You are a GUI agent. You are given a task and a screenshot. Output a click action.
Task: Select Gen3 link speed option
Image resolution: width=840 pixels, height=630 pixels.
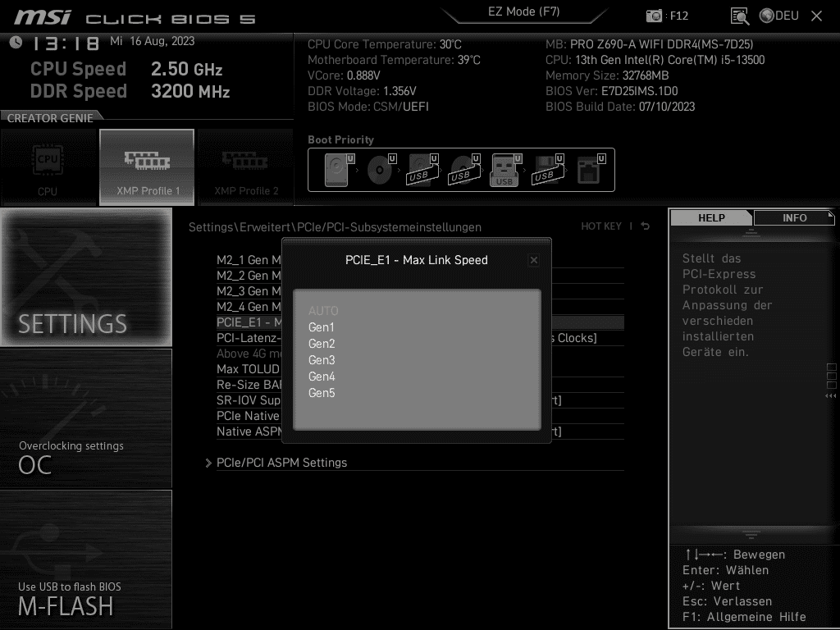coord(322,360)
